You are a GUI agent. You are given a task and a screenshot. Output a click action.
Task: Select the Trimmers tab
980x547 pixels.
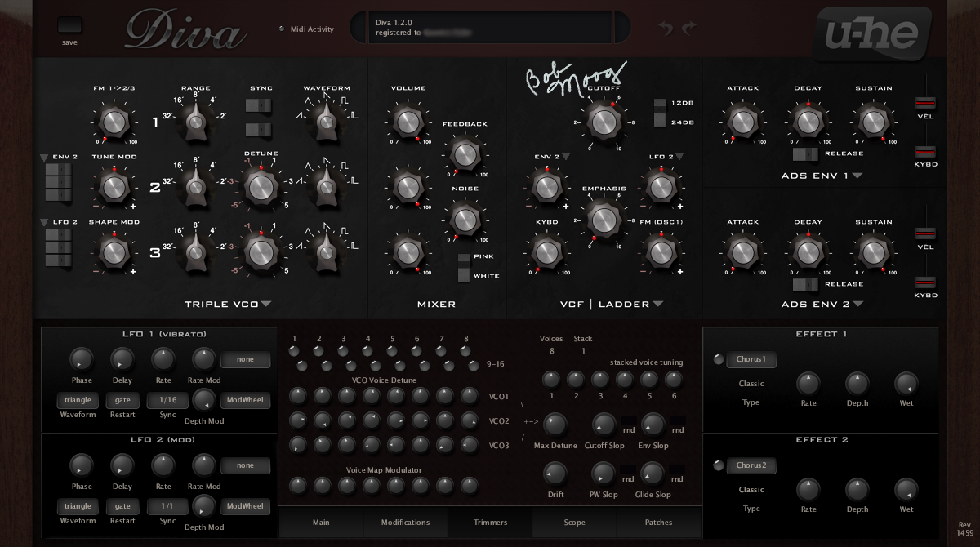click(490, 523)
